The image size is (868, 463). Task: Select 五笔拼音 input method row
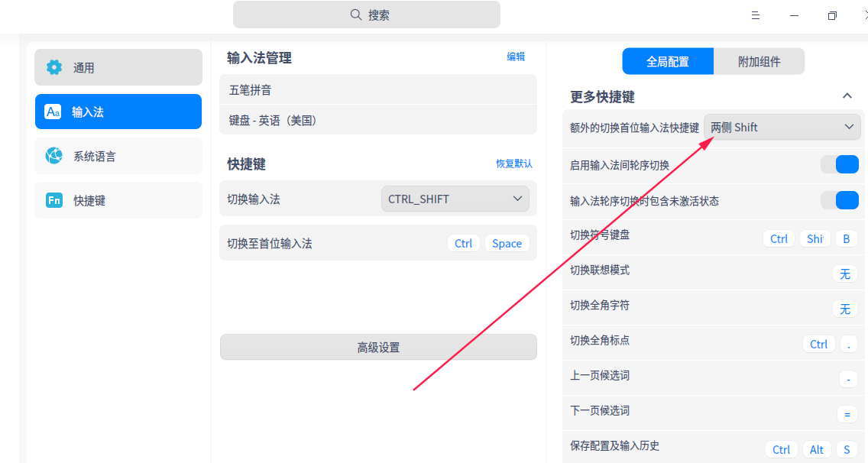378,89
